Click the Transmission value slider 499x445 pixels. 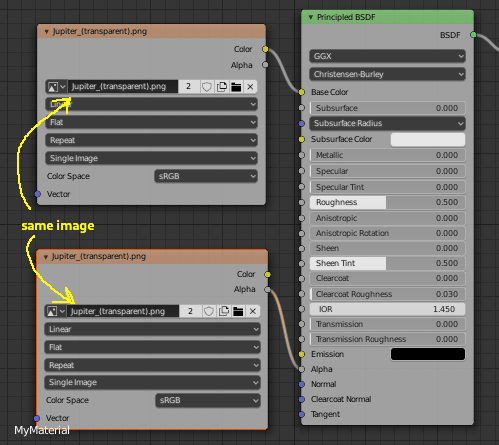pos(387,324)
